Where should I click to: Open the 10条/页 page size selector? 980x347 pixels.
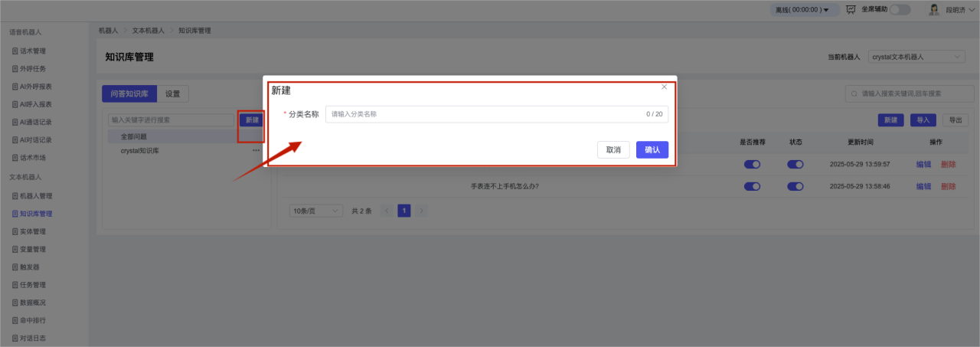314,211
